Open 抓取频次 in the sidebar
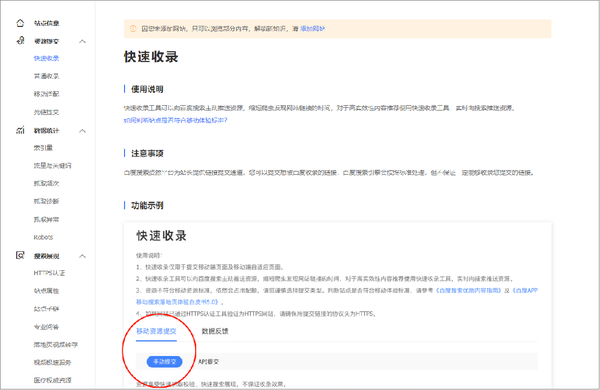Viewport: 600px width, 390px height. click(46, 183)
